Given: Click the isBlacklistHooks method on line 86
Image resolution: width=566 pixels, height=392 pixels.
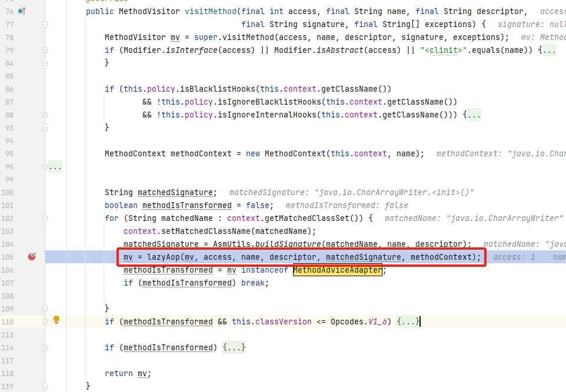Looking at the screenshot, I should coord(219,89).
